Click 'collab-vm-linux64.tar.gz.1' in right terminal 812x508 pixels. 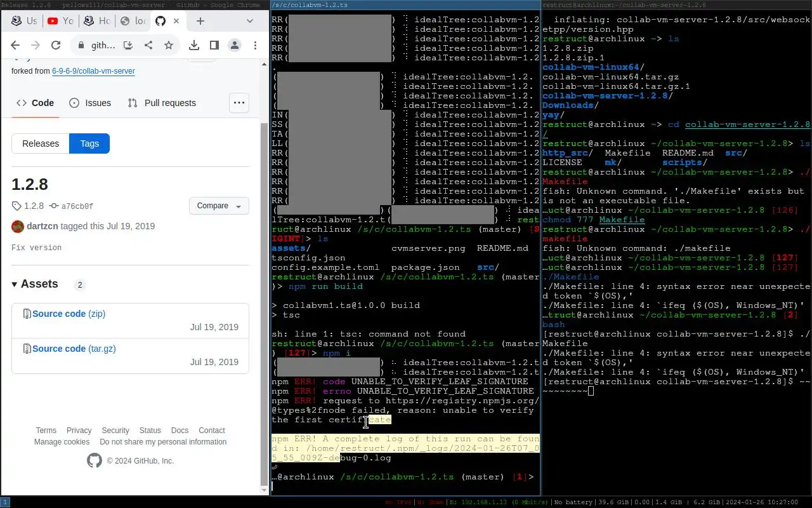click(616, 86)
